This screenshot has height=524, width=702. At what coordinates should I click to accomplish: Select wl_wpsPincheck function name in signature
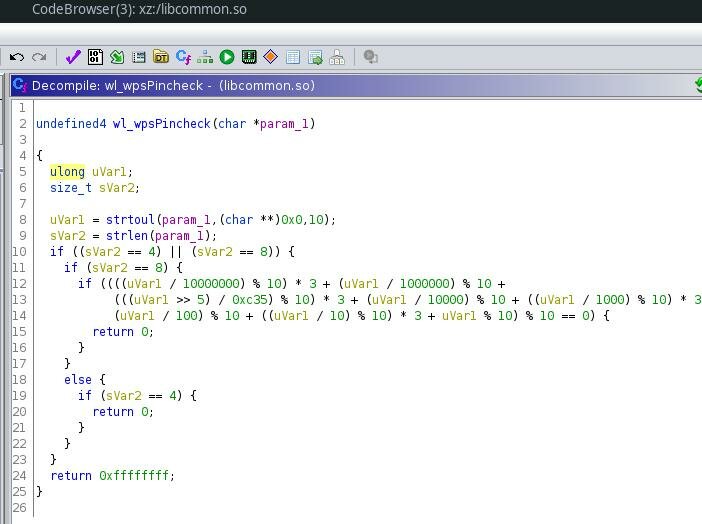(161, 124)
